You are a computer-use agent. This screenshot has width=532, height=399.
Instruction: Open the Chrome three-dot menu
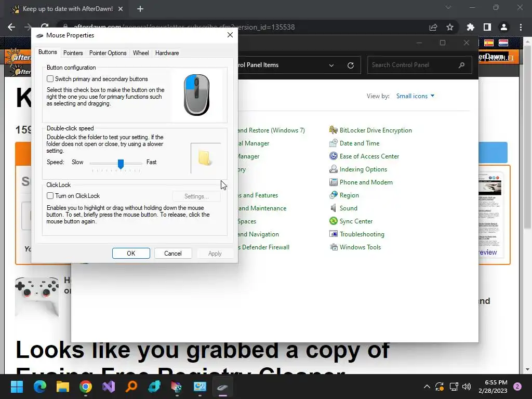click(x=521, y=27)
